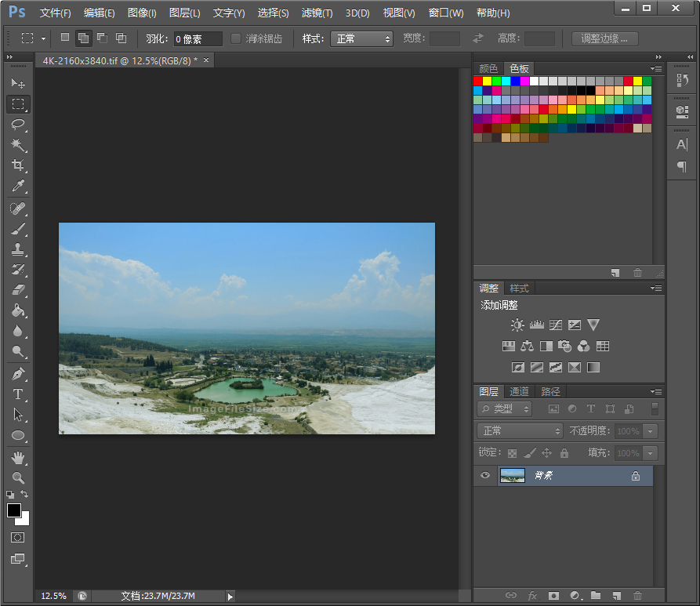Activate the Zoom tool in the toolbar

coord(18,477)
